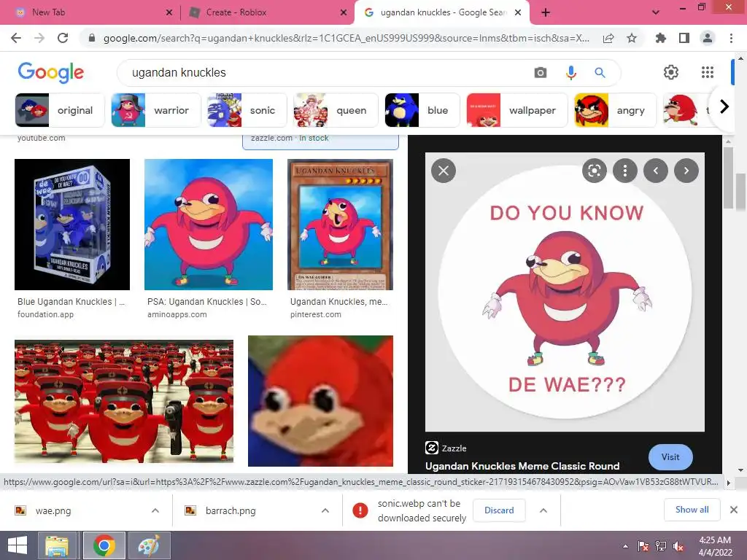Show previous image in preview panel
Screen dimensions: 747x560
(656, 171)
